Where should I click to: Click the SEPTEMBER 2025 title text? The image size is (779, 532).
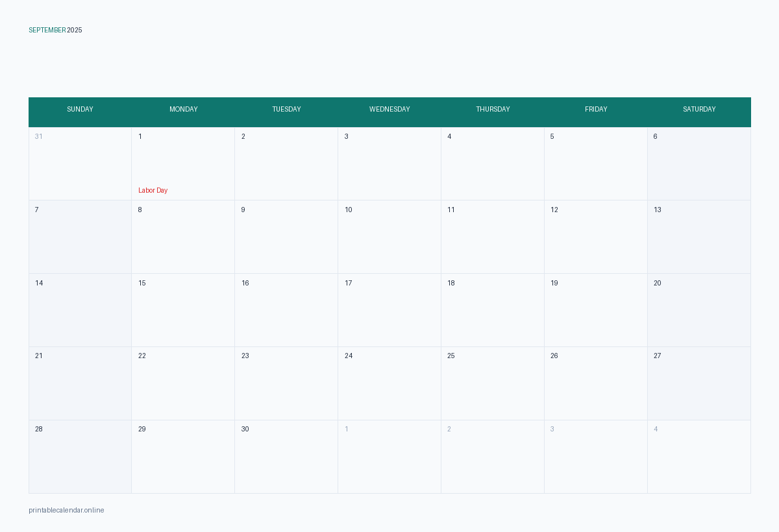[x=55, y=30]
